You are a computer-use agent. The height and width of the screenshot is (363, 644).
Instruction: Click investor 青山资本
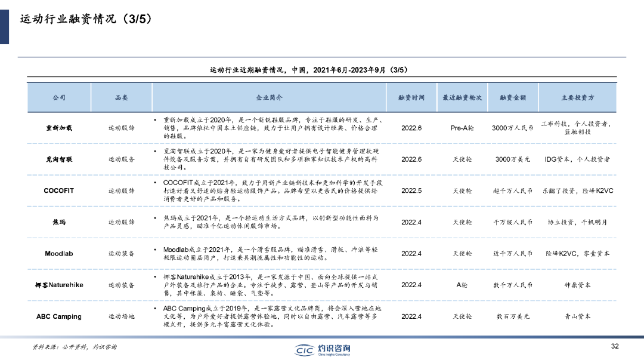tap(577, 316)
